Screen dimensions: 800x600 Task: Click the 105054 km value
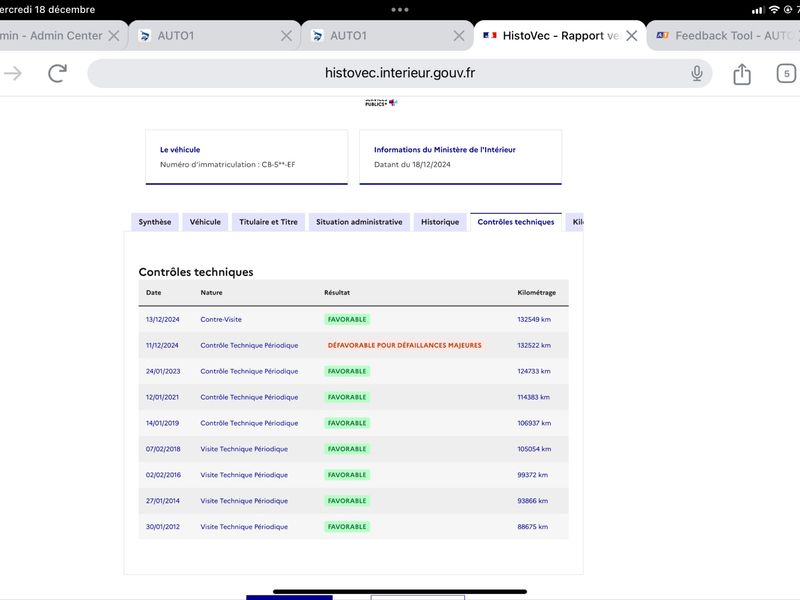pos(534,449)
